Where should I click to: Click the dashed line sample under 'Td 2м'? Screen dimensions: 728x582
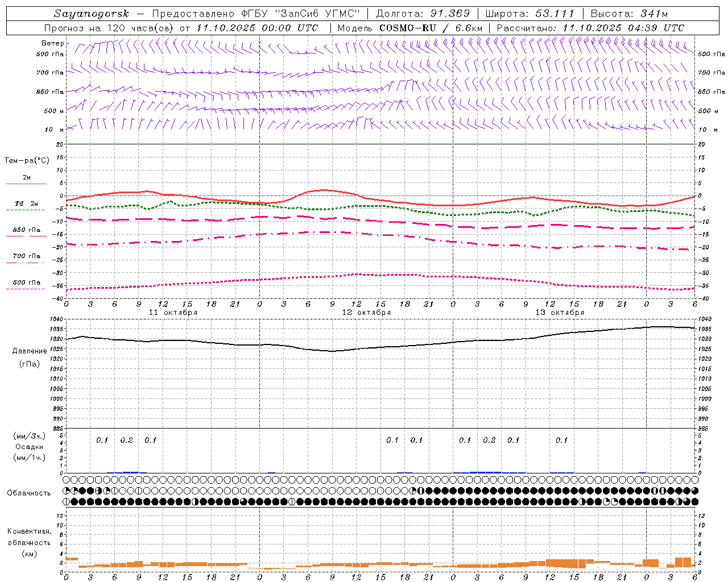click(x=26, y=210)
